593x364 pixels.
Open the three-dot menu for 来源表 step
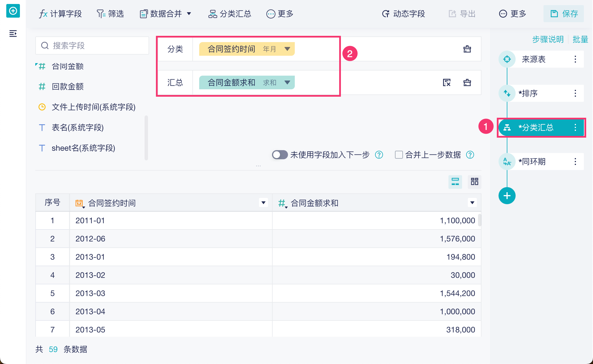[x=575, y=59]
